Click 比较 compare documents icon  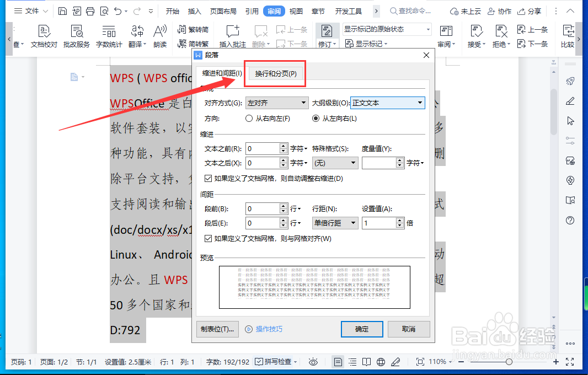pyautogui.click(x=568, y=36)
